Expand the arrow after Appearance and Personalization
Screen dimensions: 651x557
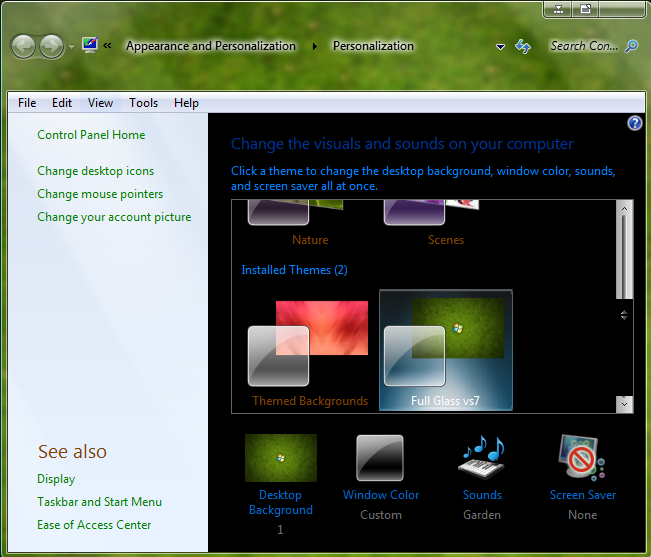coord(315,46)
